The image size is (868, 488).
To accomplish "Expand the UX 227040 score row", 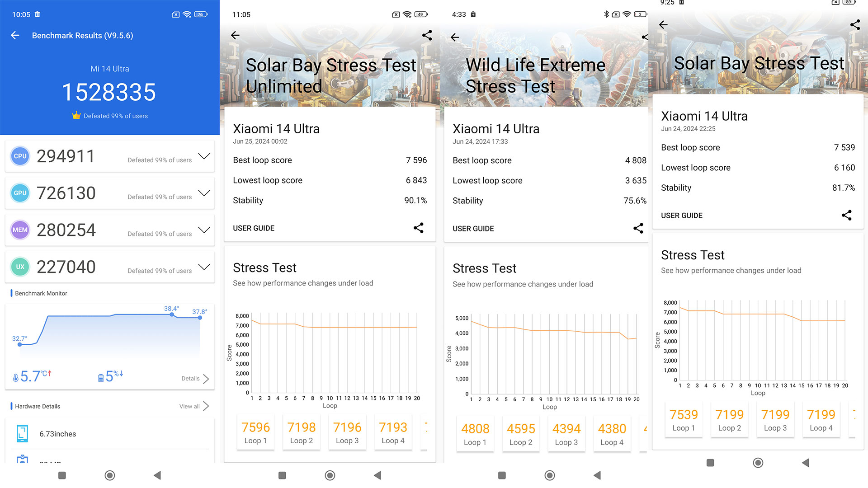I will pyautogui.click(x=204, y=267).
